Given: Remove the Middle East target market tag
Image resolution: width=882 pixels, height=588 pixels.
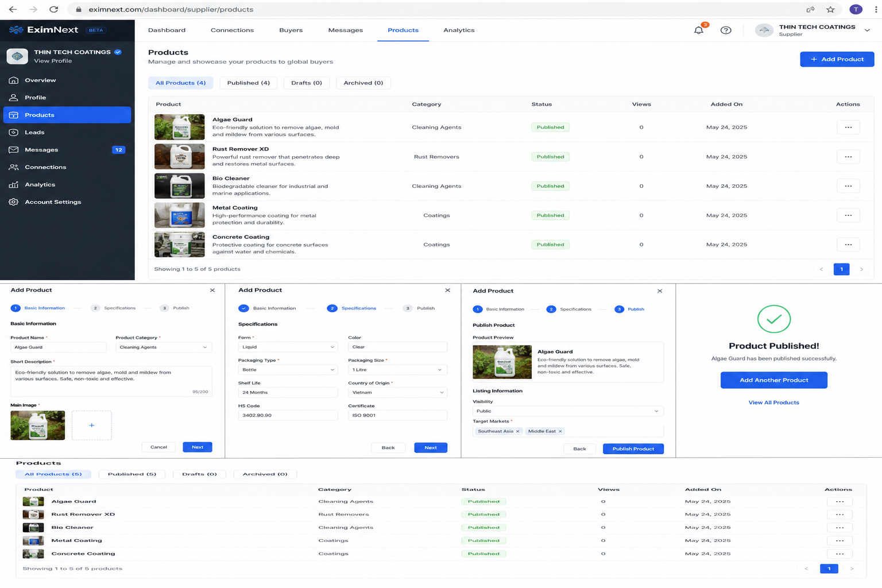Looking at the screenshot, I should 560,431.
